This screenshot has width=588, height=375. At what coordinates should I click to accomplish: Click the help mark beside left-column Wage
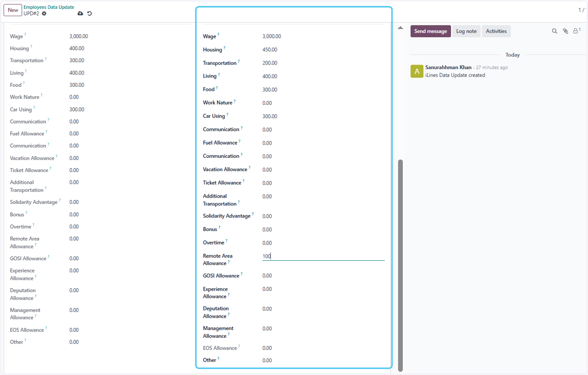click(x=25, y=34)
